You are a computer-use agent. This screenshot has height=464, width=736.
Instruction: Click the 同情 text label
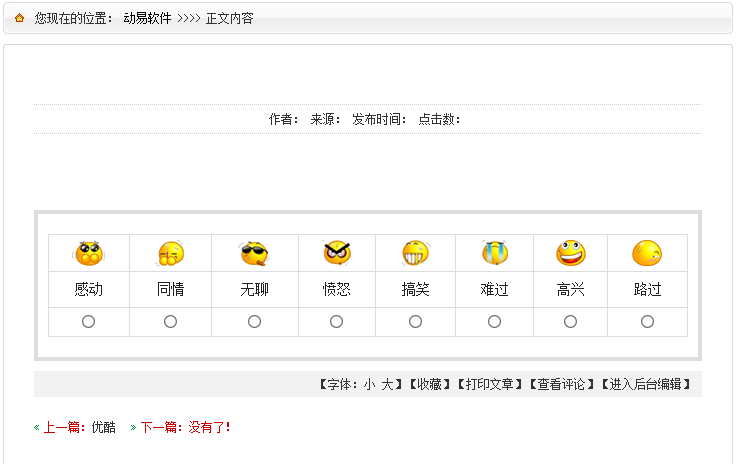pyautogui.click(x=170, y=289)
